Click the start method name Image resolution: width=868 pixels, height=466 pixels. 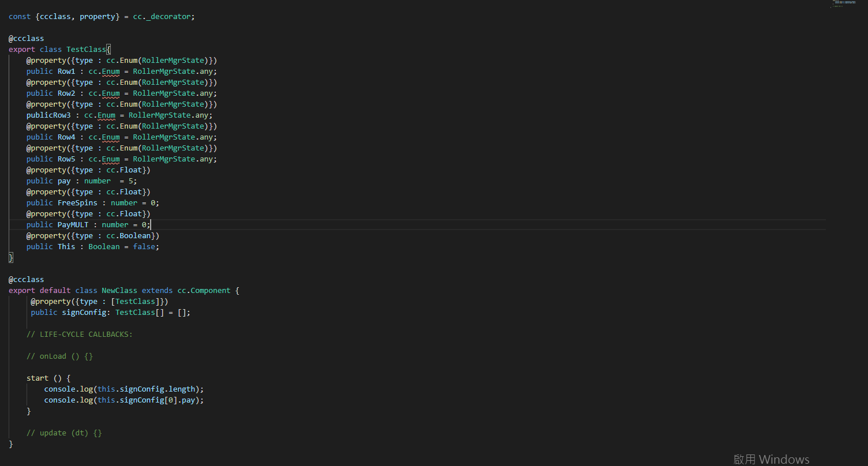[38, 378]
